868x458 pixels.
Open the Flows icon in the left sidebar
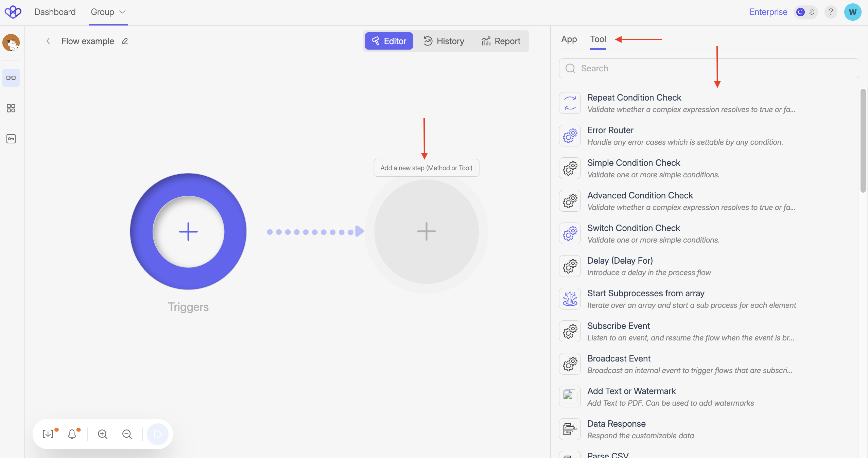[11, 77]
